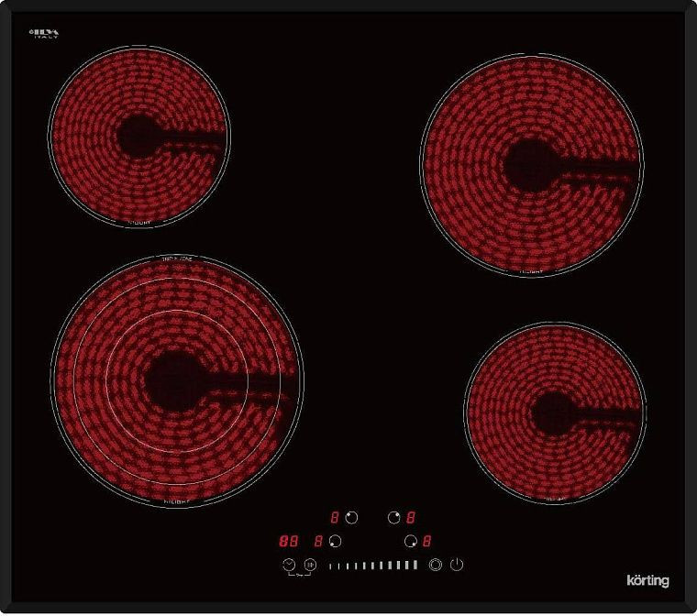Screen dimensions: 697x616
Task: Click the Körting brand logo
Action: coord(647,580)
